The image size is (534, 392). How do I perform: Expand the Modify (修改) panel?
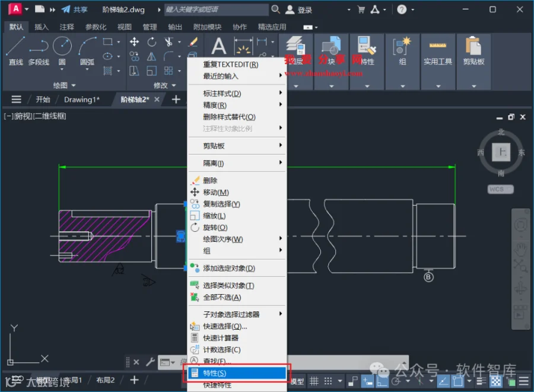coord(165,85)
